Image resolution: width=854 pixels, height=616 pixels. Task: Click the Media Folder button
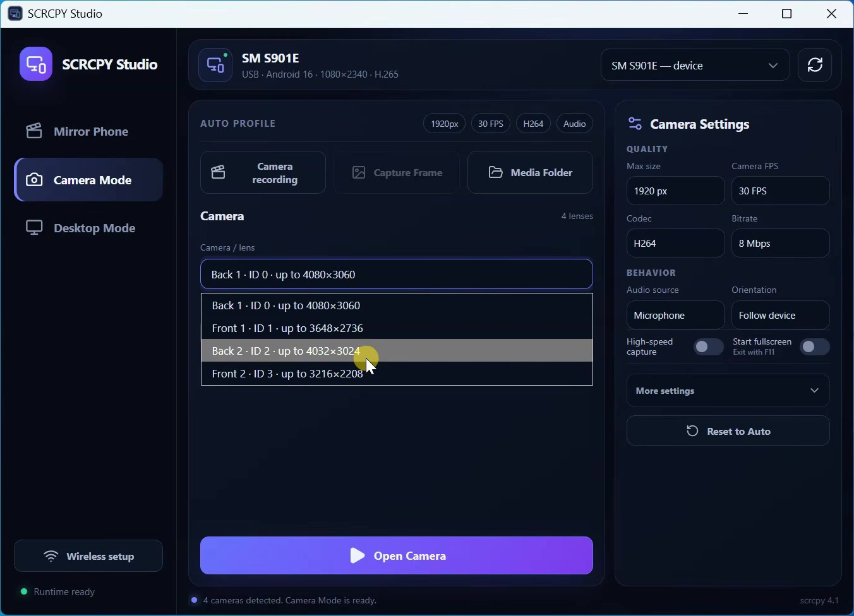[531, 172]
